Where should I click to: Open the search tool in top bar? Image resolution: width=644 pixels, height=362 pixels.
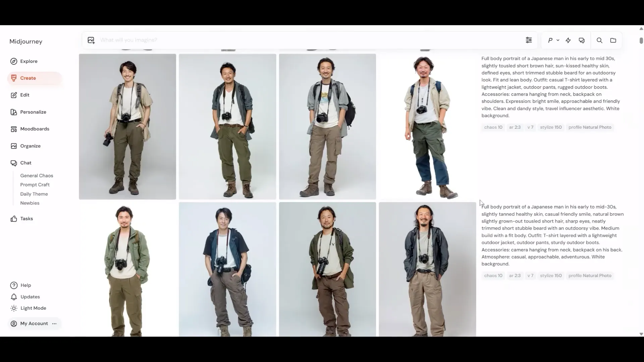pos(599,40)
